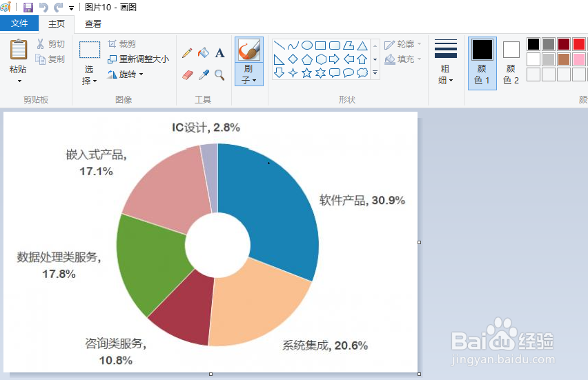Switch to the 主页 tab

(x=57, y=24)
